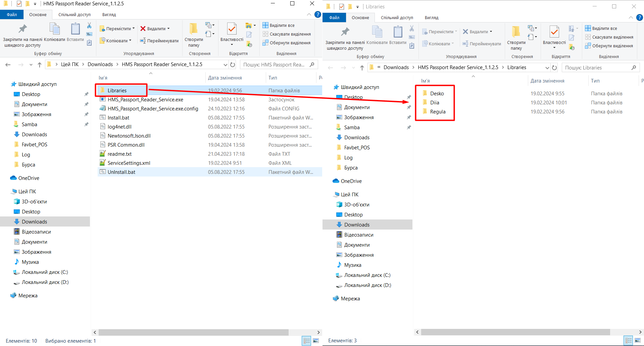644x346 pixels.
Task: Switch to large thumbnails view in left window
Action: [316, 341]
